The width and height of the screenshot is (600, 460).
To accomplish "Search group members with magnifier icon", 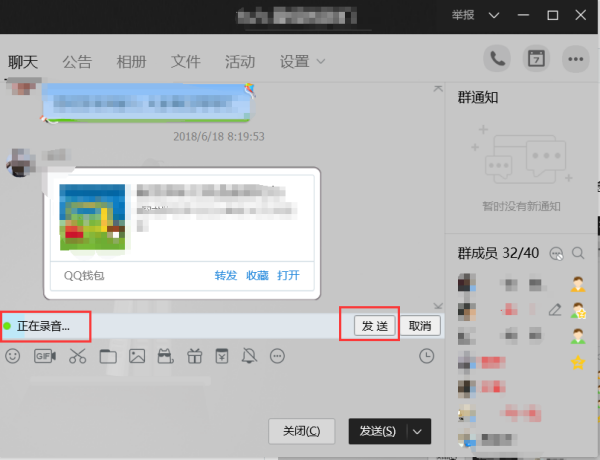I will coord(578,253).
